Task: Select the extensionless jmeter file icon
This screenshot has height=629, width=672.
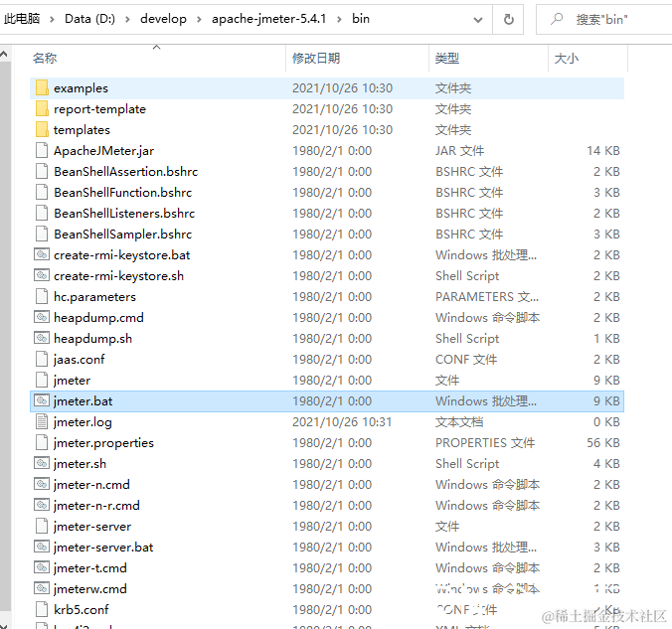Action: click(42, 380)
